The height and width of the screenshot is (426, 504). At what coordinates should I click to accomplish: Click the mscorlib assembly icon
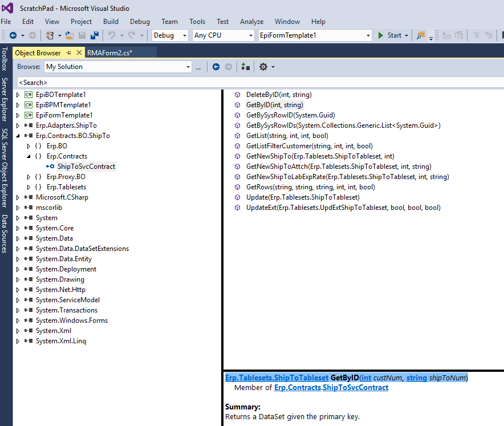click(29, 208)
